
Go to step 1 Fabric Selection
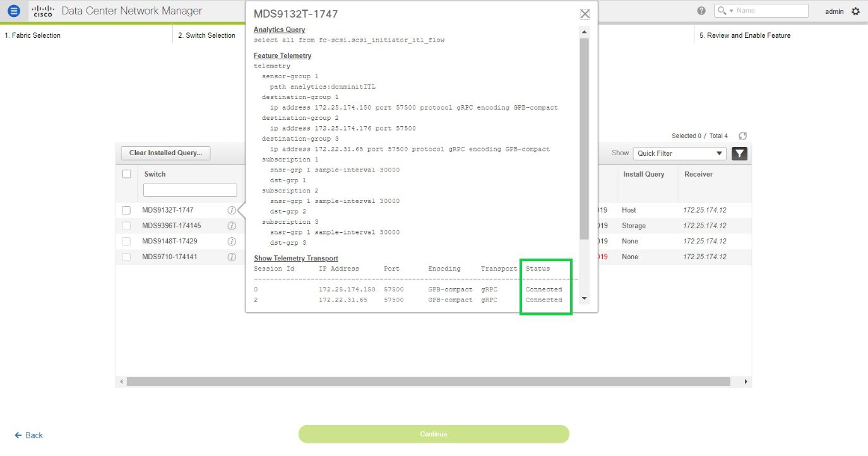[32, 35]
